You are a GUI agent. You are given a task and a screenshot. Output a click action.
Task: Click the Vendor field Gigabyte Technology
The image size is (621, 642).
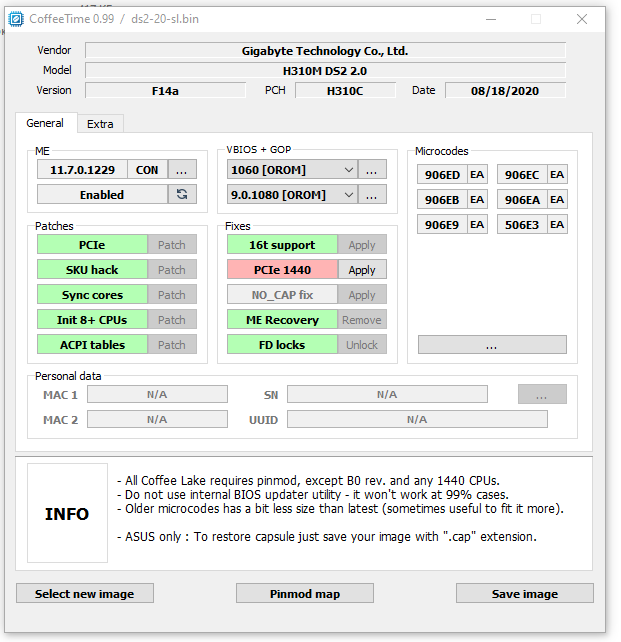325,51
